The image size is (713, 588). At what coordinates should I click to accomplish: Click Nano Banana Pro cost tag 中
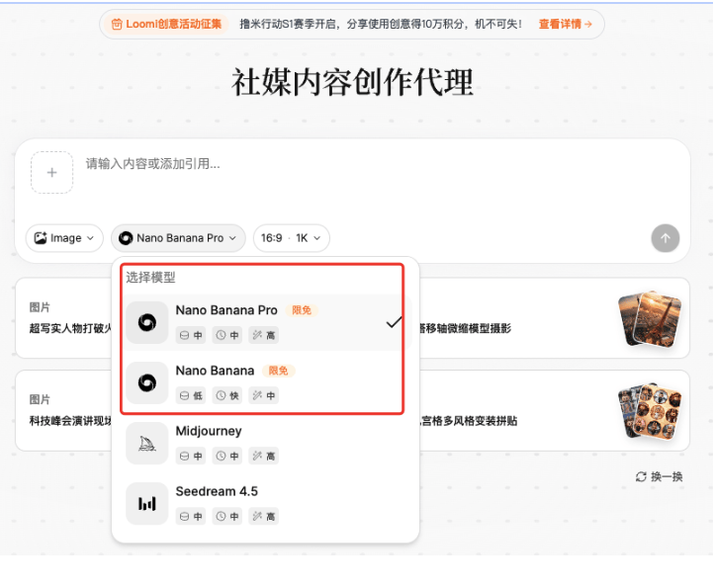tap(191, 335)
